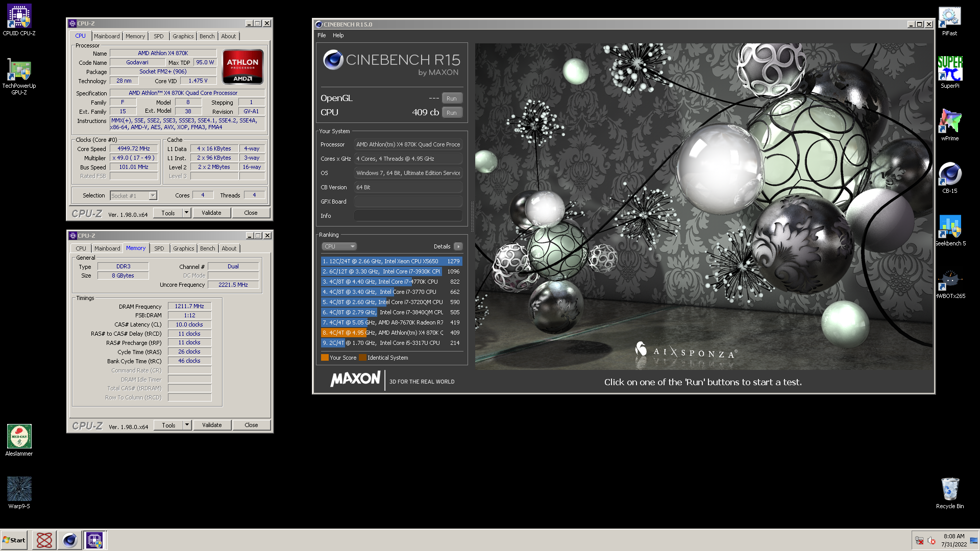Screen dimensions: 980x551
Task: Open the CPUID CPU-Z desktop icon
Action: point(19,20)
